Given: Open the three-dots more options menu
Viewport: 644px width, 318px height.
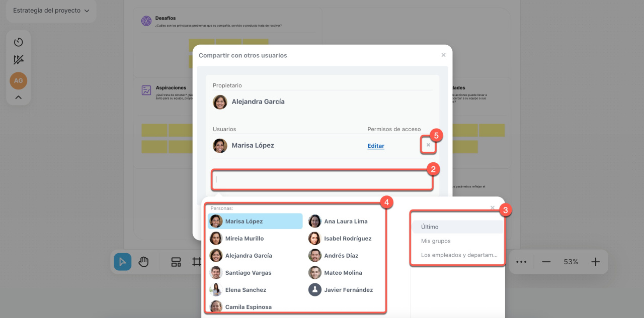Looking at the screenshot, I should pos(521,262).
